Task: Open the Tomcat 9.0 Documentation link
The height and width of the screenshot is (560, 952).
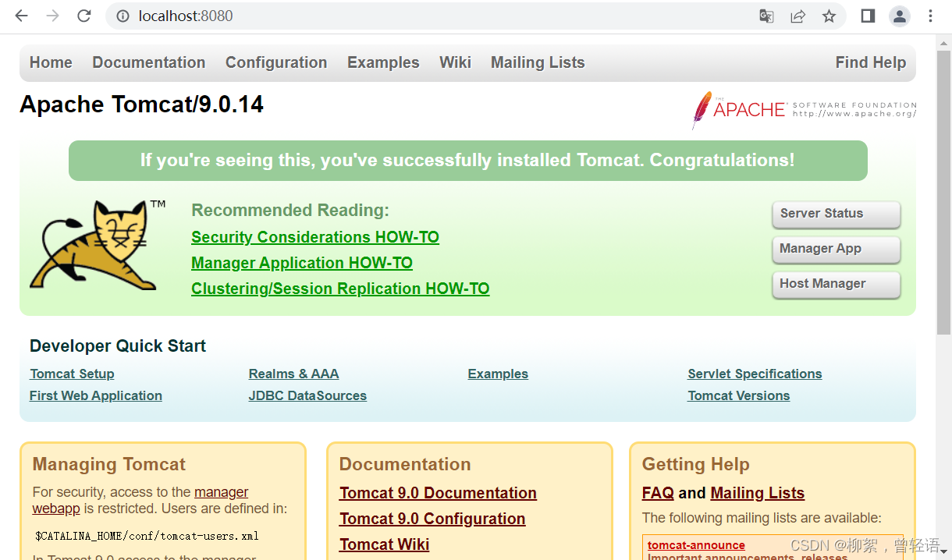Action: tap(438, 493)
